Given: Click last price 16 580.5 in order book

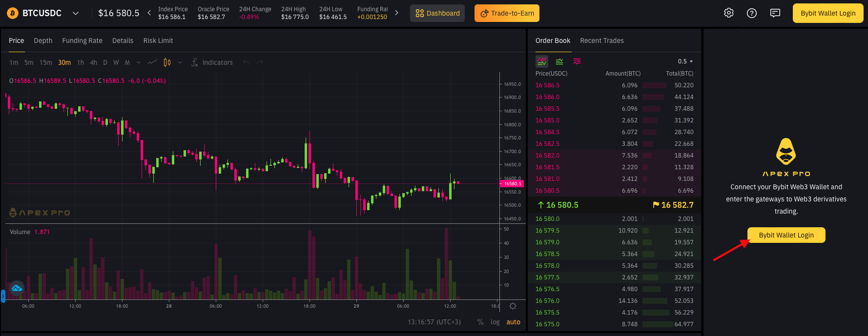Looking at the screenshot, I should coord(558,205).
